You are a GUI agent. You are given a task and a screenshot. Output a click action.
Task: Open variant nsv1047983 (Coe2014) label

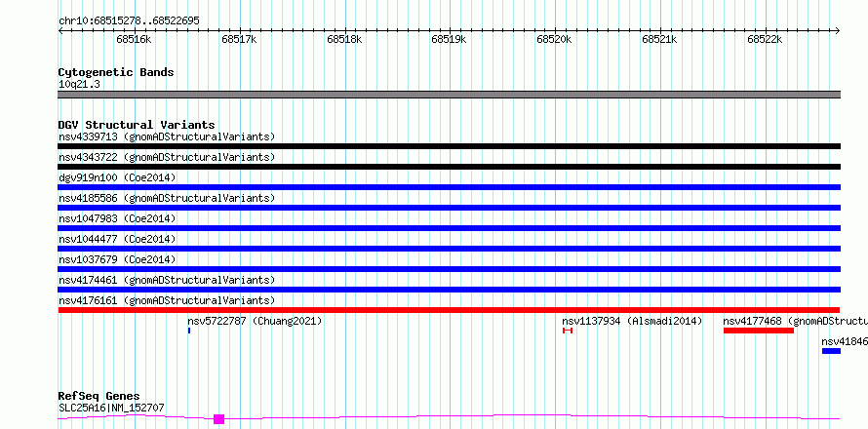117,218
